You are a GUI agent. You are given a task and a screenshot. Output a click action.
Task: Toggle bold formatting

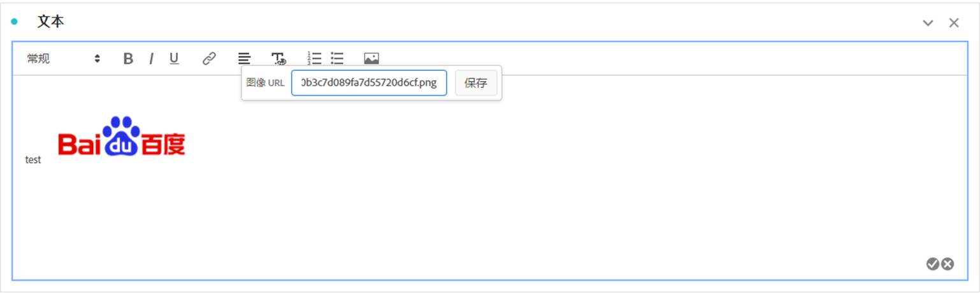tap(128, 59)
